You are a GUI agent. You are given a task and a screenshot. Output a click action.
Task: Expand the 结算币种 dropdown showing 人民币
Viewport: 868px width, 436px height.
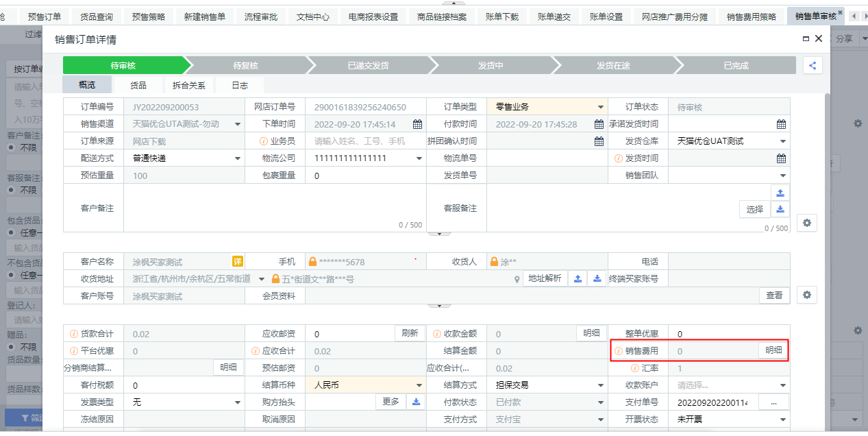(x=419, y=385)
